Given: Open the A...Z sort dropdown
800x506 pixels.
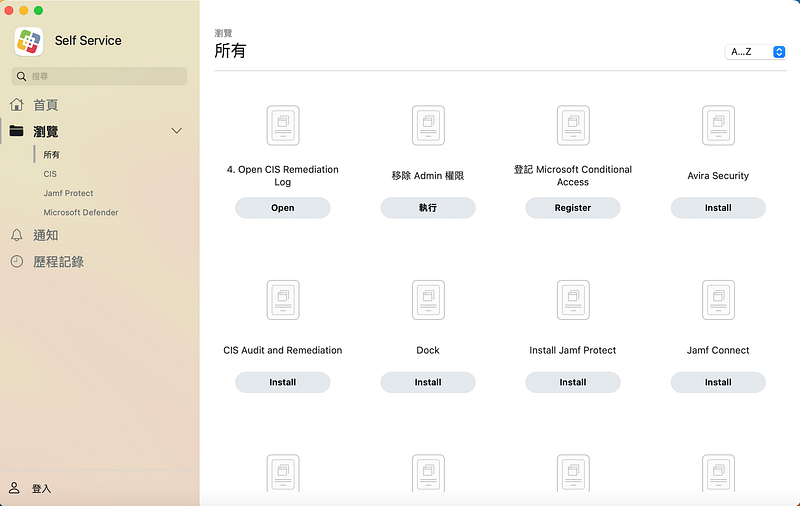Looking at the screenshot, I should tap(756, 52).
